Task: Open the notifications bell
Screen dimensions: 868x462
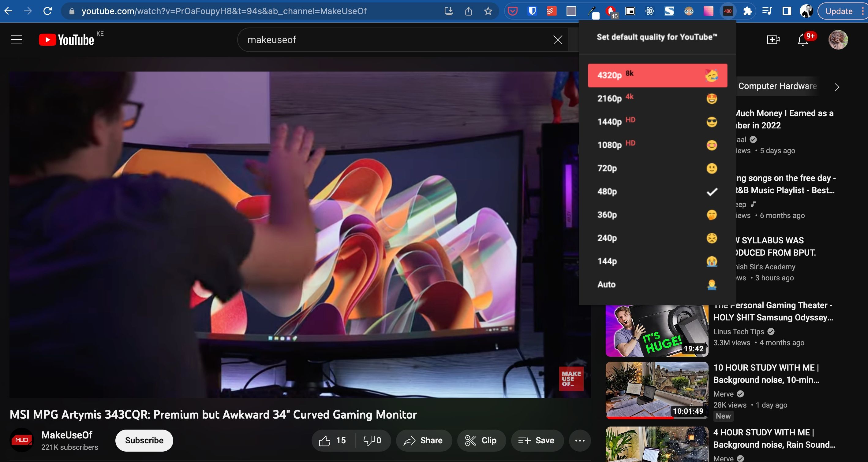Action: tap(803, 40)
